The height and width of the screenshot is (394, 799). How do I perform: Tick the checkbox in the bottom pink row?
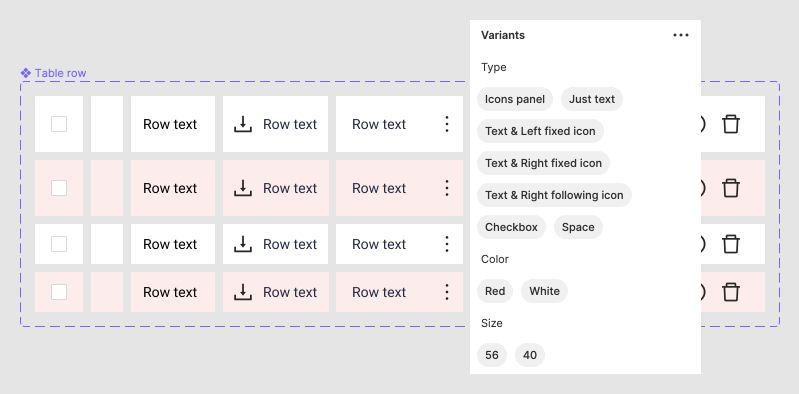pyautogui.click(x=59, y=292)
